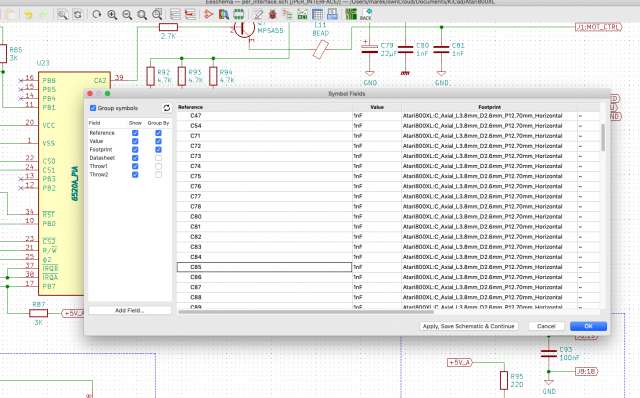
Task: Open symbol fields table icon
Action: tap(318, 15)
